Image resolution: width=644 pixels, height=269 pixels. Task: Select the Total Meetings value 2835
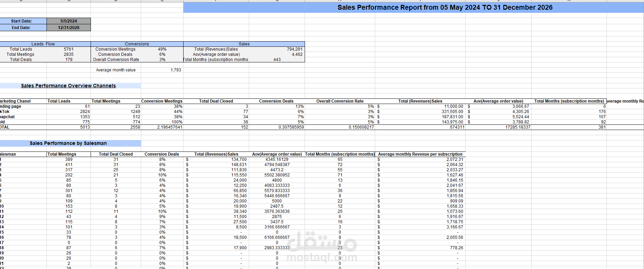click(x=69, y=54)
